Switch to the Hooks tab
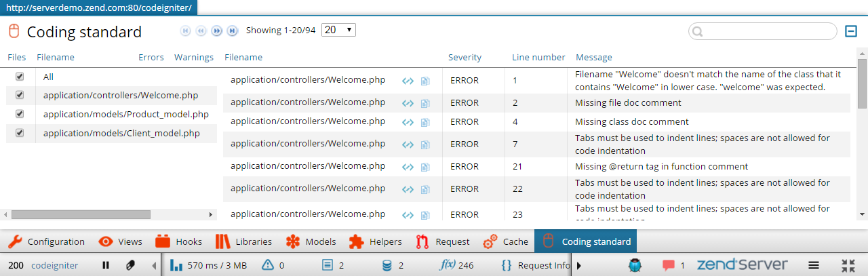868x276 pixels. coord(178,241)
